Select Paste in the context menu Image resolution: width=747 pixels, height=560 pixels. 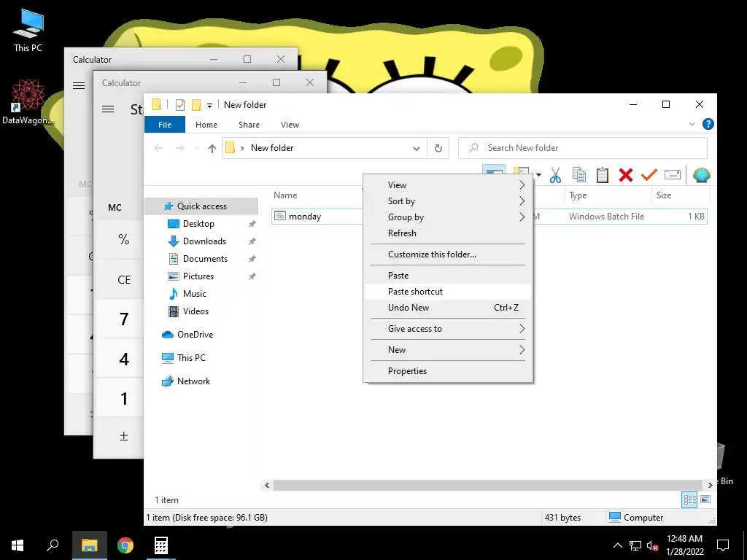(x=448, y=275)
